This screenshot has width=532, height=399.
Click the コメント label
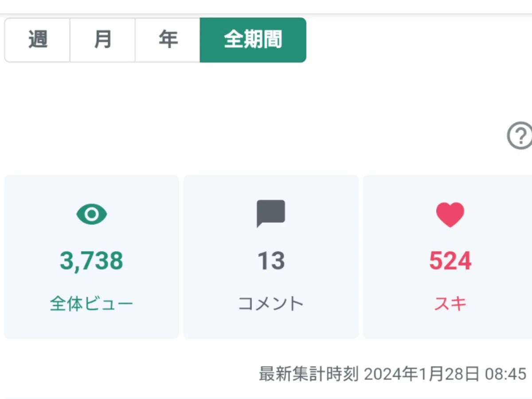pyautogui.click(x=271, y=304)
